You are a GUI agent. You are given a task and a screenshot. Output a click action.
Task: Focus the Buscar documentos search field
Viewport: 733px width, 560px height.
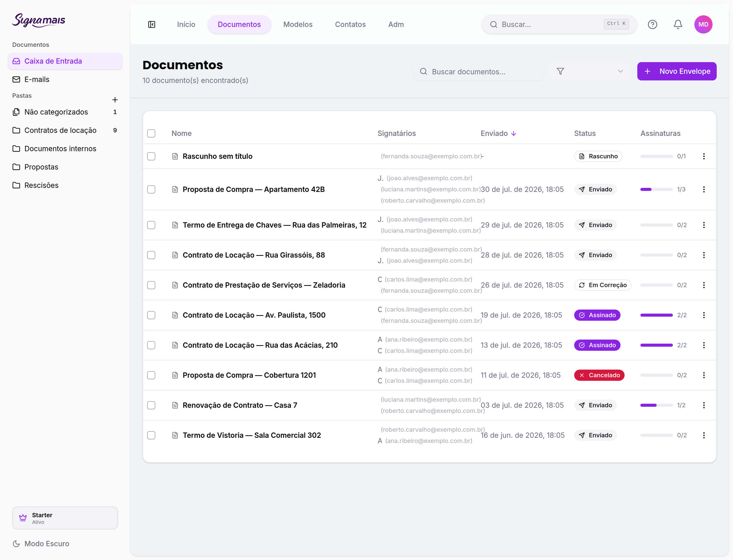pos(478,71)
